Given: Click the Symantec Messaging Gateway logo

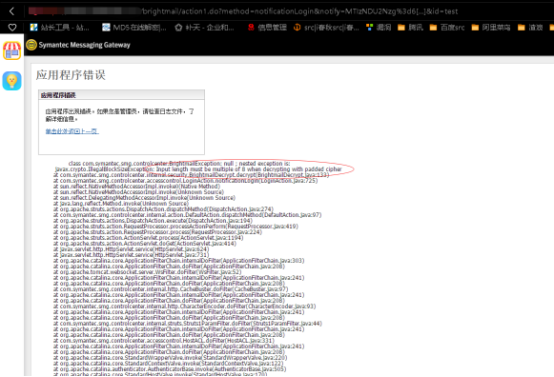Looking at the screenshot, I should [x=31, y=45].
